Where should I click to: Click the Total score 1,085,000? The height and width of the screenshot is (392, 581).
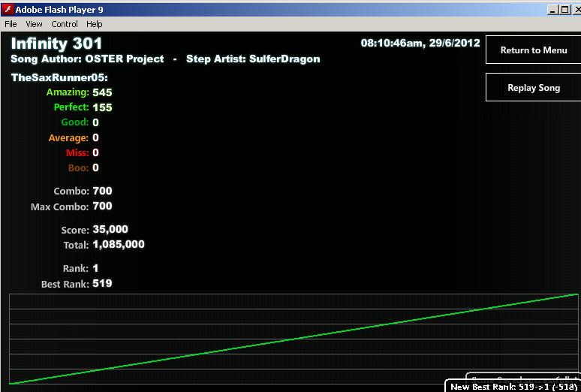[119, 244]
